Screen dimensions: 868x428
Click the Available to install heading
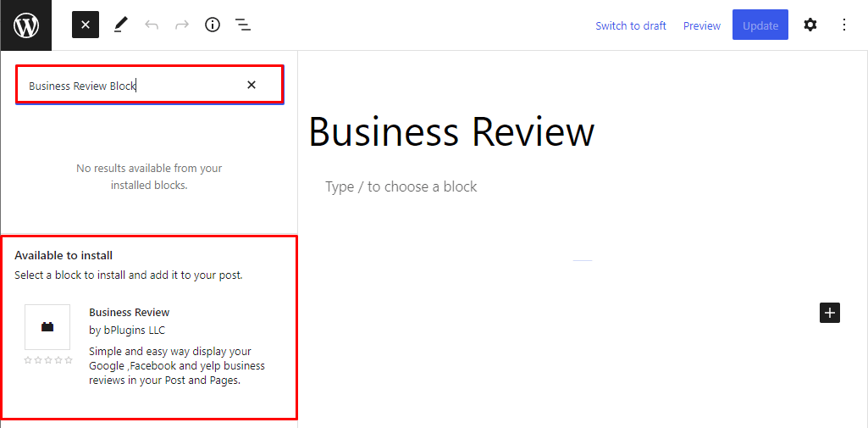[x=64, y=255]
